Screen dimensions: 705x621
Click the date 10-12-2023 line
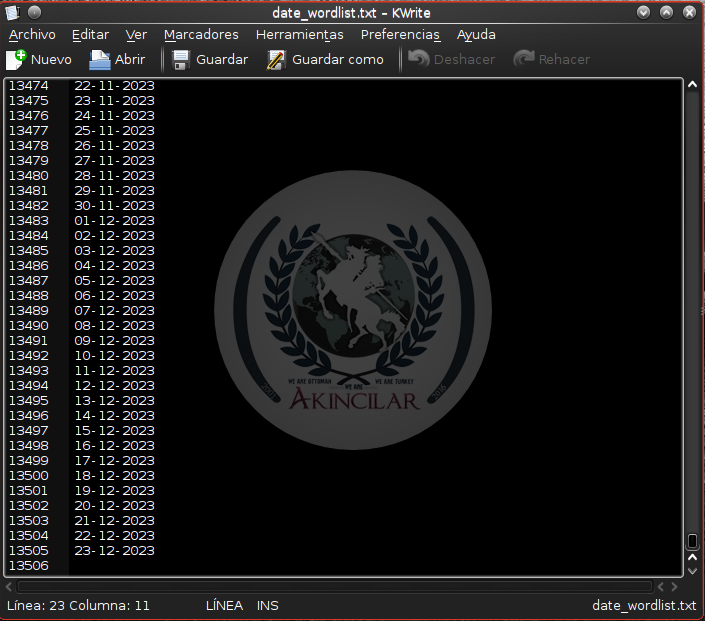click(114, 355)
